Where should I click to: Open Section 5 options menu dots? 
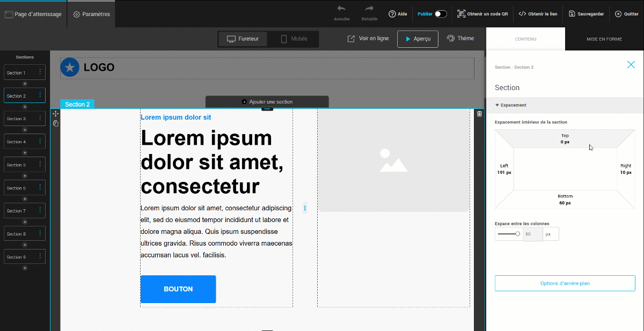40,165
